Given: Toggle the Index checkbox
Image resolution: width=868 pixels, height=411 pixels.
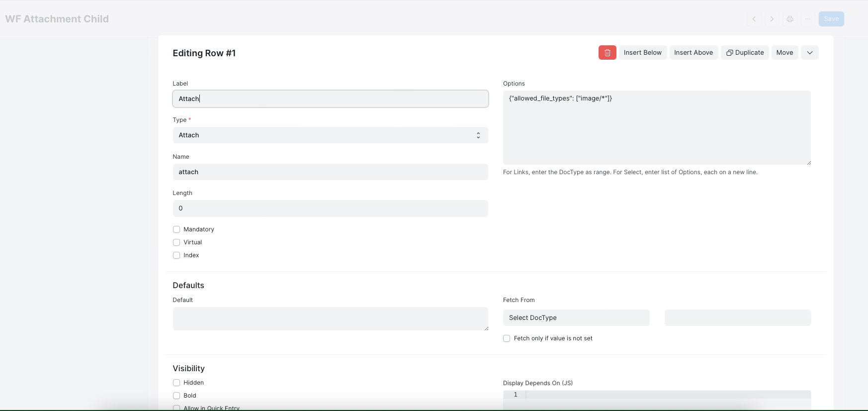Looking at the screenshot, I should [x=176, y=255].
